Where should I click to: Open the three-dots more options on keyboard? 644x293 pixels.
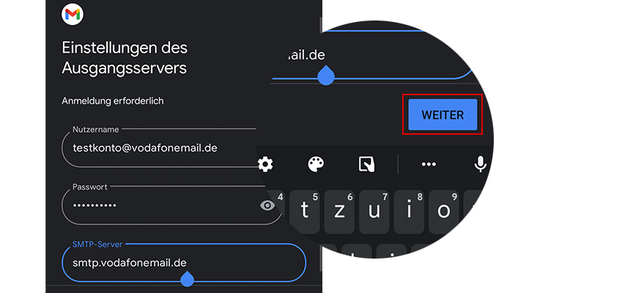[x=429, y=164]
